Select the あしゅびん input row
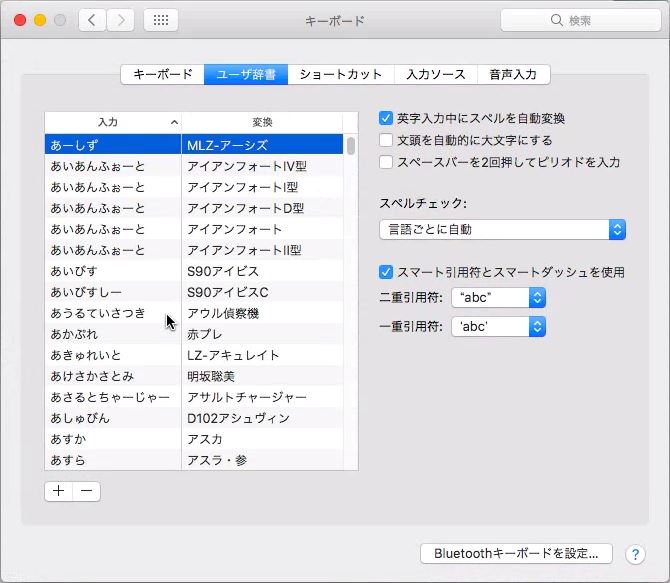670x583 pixels. point(113,418)
